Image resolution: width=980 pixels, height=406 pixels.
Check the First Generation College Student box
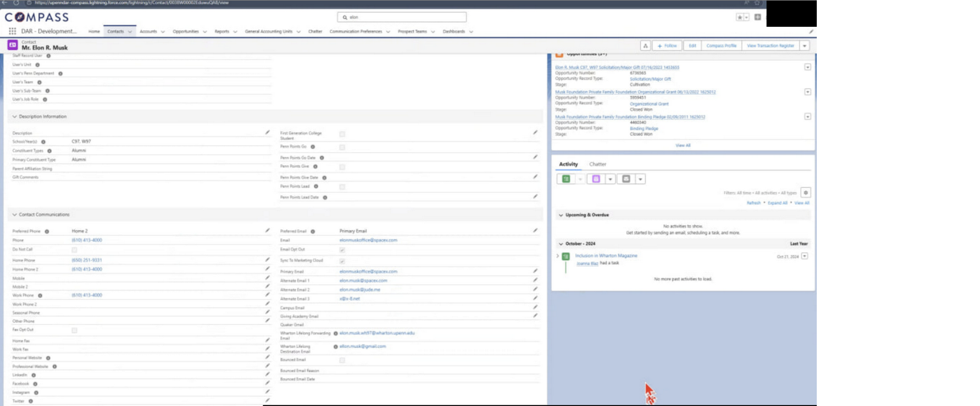(342, 134)
